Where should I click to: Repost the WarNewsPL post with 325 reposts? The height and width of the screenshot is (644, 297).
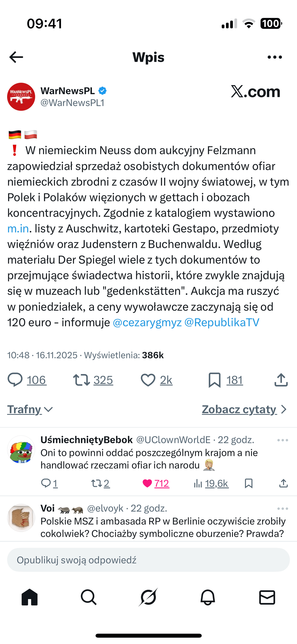click(x=81, y=380)
